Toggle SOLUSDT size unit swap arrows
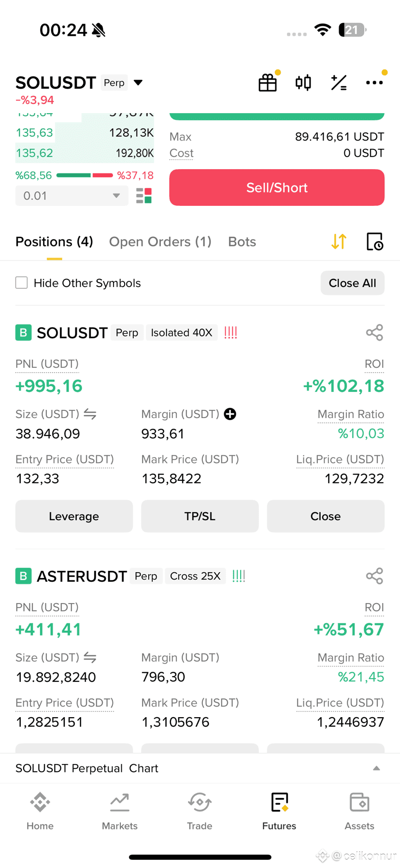This screenshot has height=868, width=400. pos(90,414)
